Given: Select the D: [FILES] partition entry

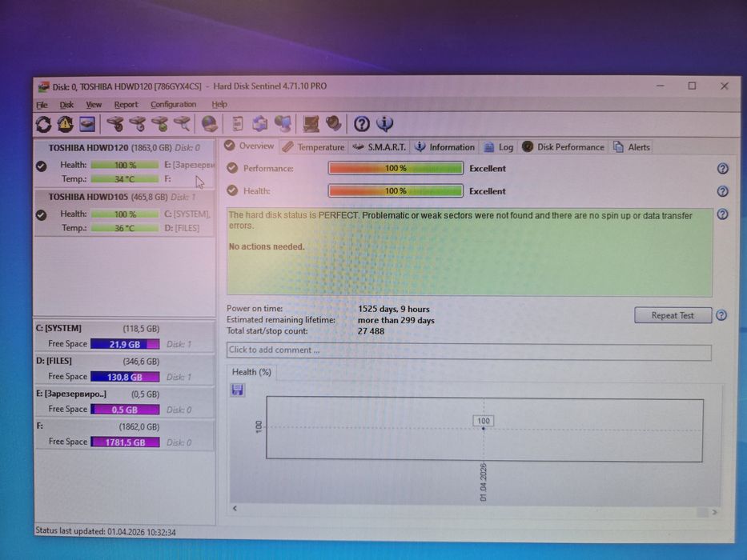Looking at the screenshot, I should [x=124, y=369].
